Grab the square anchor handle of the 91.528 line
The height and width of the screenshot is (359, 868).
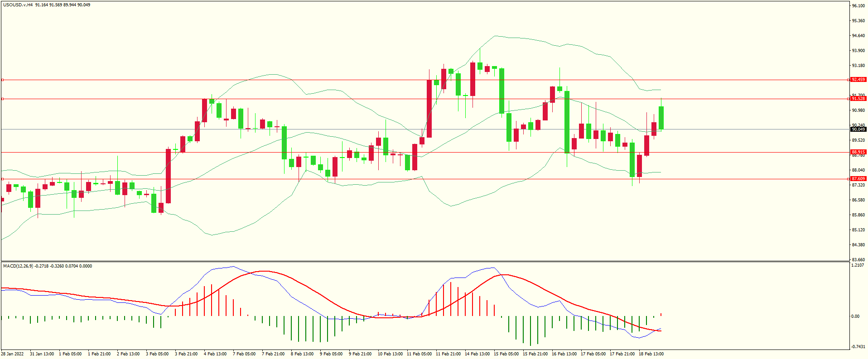click(2, 99)
